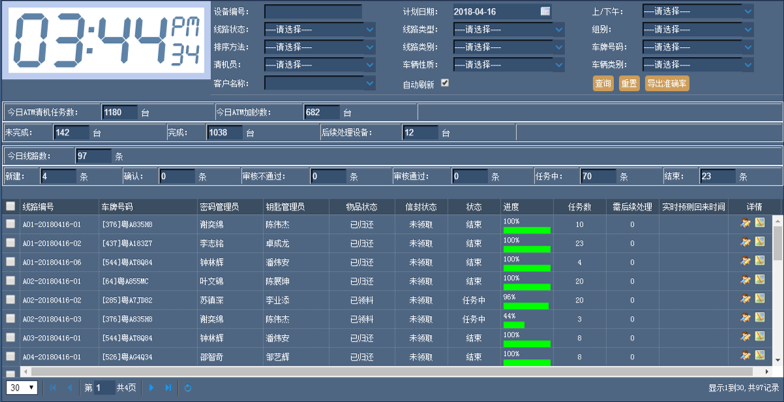Check the row checkbox for A01-20180416-06
The image size is (784, 402).
coord(11,262)
